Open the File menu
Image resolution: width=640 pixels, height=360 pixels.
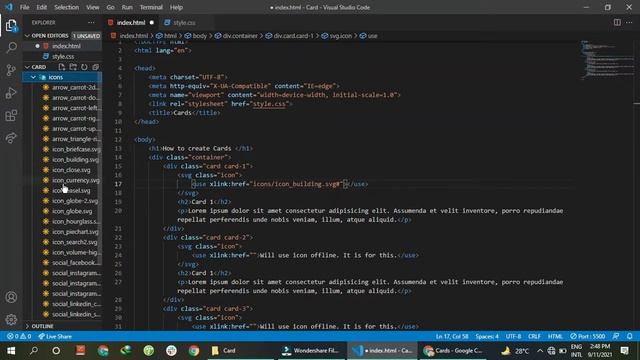coord(24,7)
